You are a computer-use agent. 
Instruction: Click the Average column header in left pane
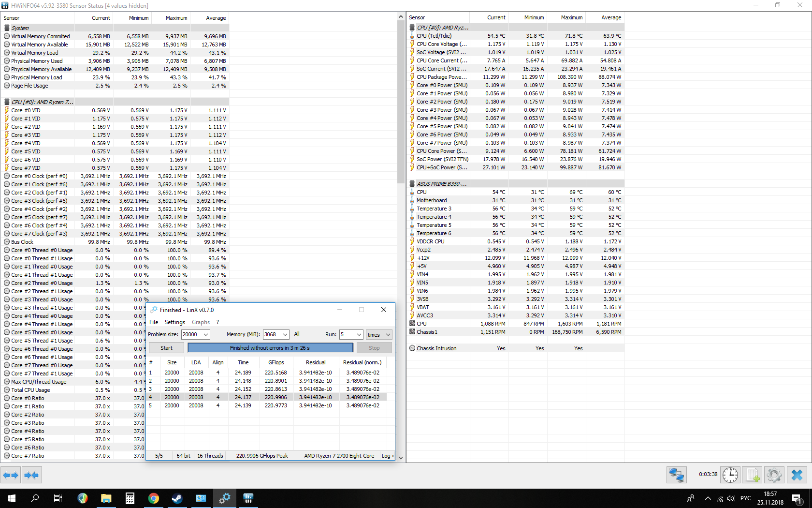210,18
